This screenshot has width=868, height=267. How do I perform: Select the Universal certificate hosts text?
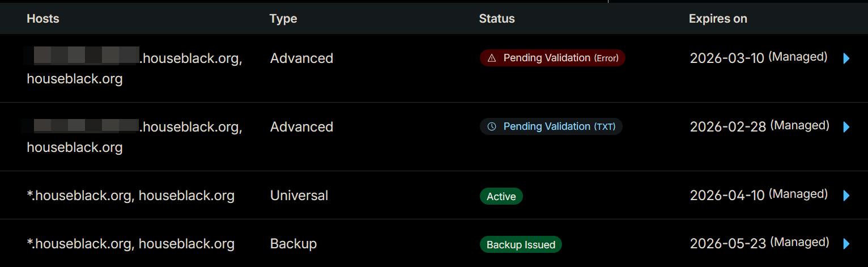pos(130,196)
